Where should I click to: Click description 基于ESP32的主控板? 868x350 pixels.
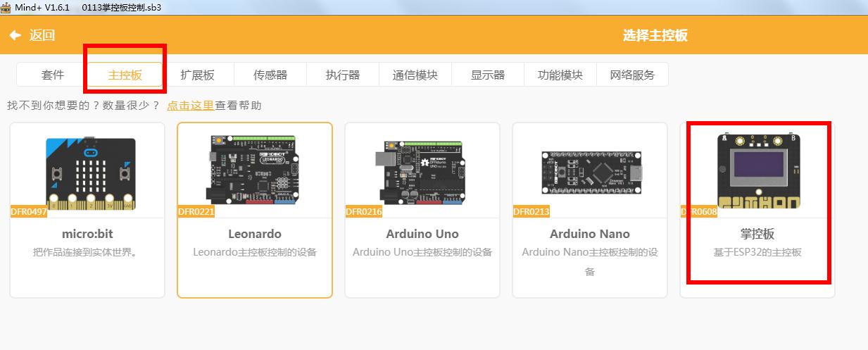coord(757,252)
